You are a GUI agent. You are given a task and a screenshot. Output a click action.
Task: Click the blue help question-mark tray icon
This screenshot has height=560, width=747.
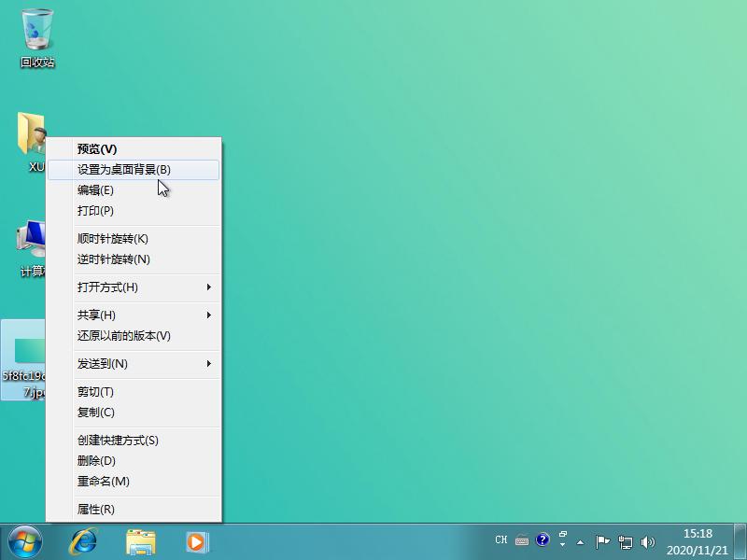tap(543, 539)
